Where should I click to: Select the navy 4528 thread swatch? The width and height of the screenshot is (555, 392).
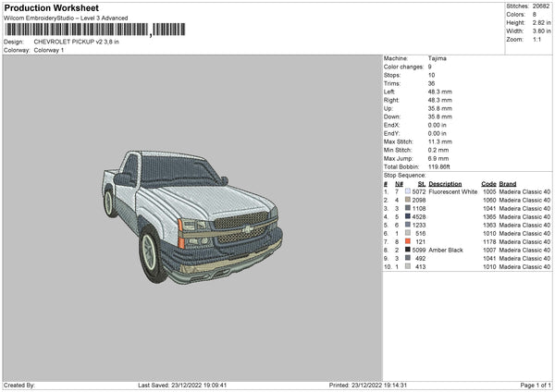coord(408,216)
